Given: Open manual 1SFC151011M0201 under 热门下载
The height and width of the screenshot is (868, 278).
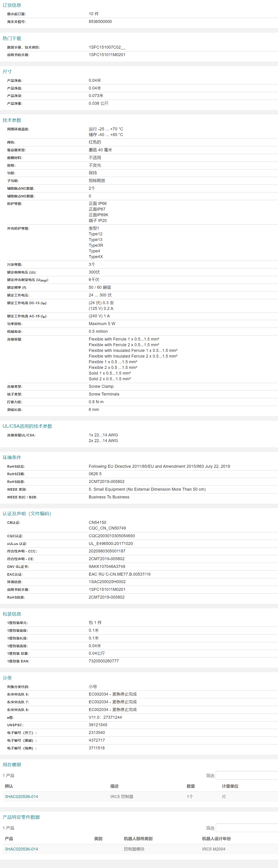Looking at the screenshot, I should pos(107,55).
